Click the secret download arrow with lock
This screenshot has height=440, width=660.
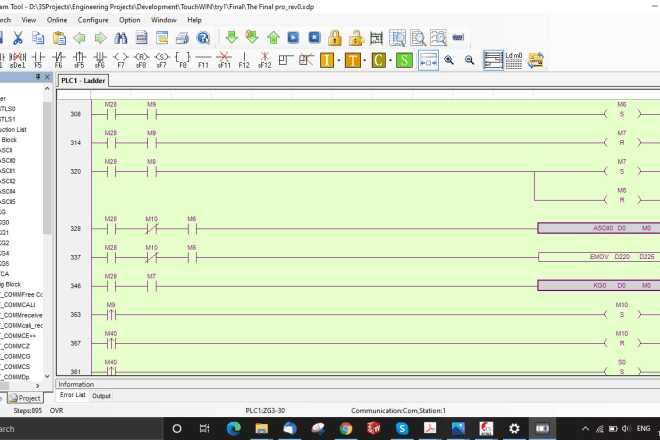coord(252,37)
